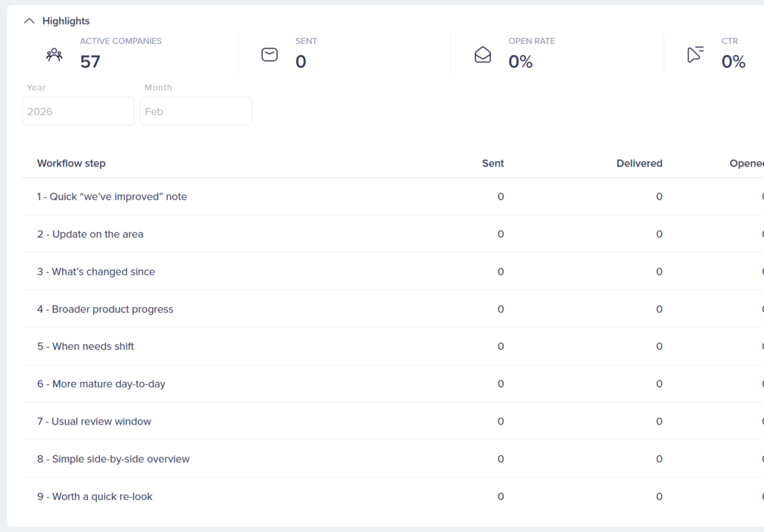The height and width of the screenshot is (532, 764).
Task: Open the Year dropdown showing 2026
Action: coord(78,111)
